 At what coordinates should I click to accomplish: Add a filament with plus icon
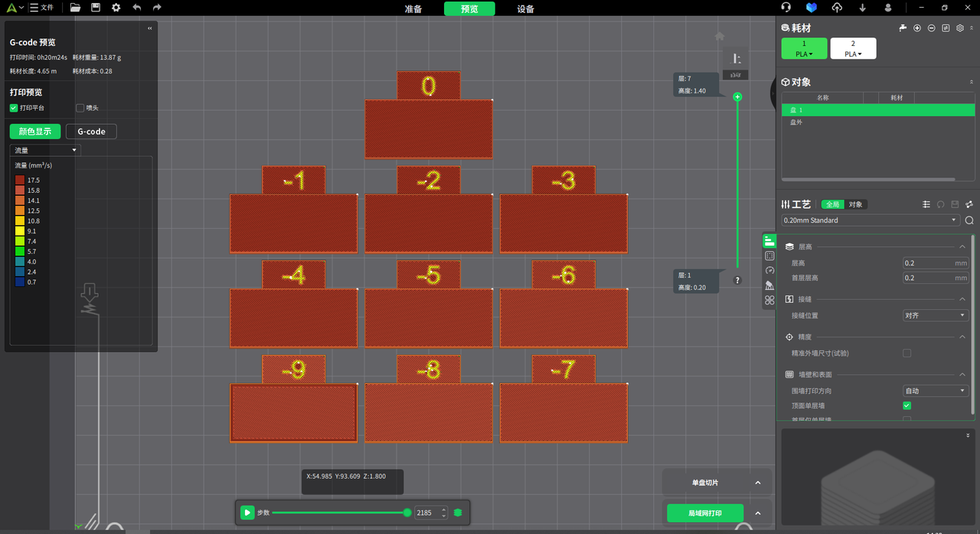click(x=917, y=28)
